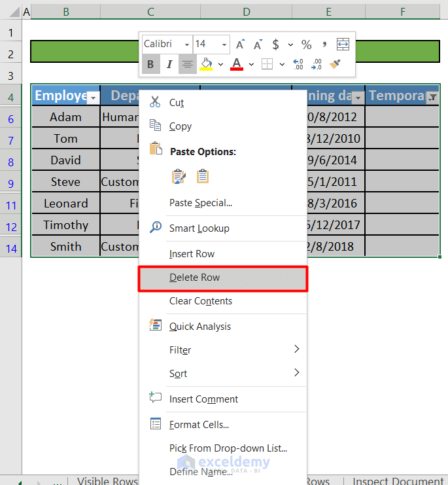The height and width of the screenshot is (485, 448).
Task: Select column C header
Action: point(150,12)
